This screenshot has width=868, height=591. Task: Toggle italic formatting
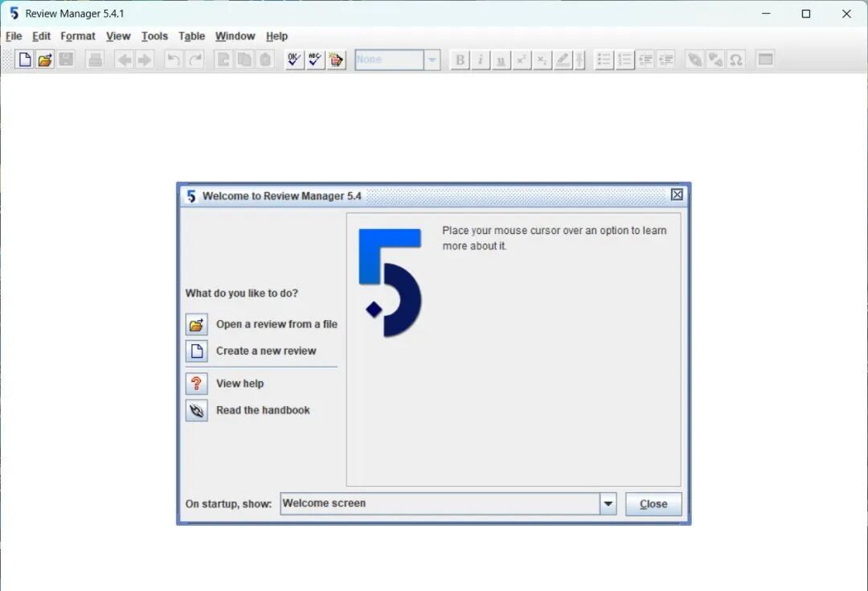pyautogui.click(x=480, y=60)
